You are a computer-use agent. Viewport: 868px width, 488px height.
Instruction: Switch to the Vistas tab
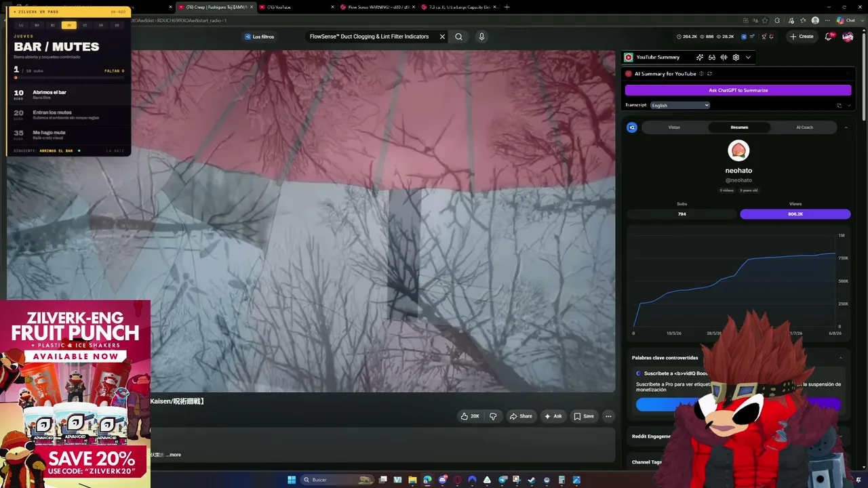coord(674,127)
